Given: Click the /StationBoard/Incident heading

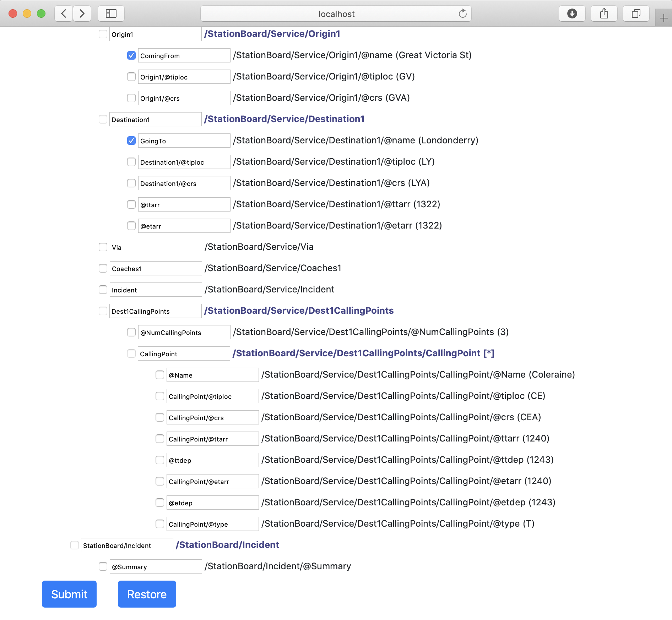Looking at the screenshot, I should [227, 545].
